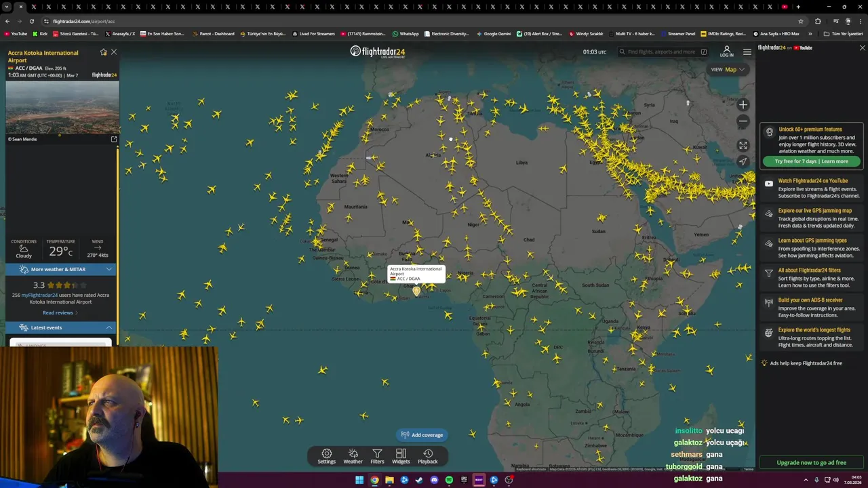The image size is (868, 488).
Task: Open Steam from the taskbar
Action: click(x=419, y=480)
